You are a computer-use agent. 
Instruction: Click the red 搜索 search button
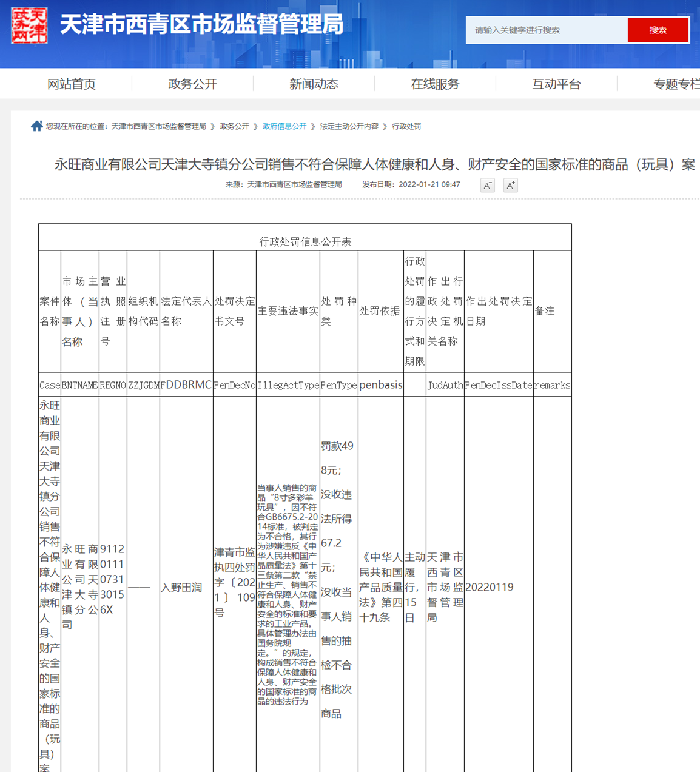[658, 30]
